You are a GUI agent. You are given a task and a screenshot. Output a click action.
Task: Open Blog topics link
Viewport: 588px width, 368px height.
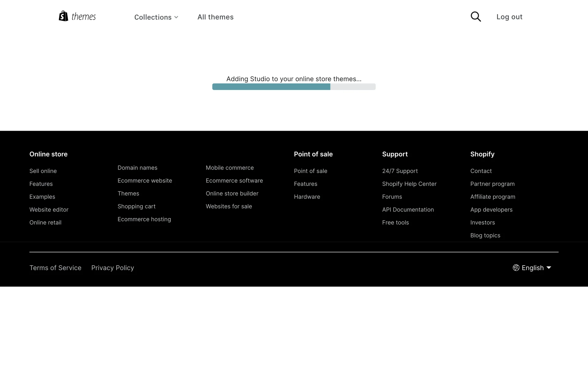coord(485,236)
